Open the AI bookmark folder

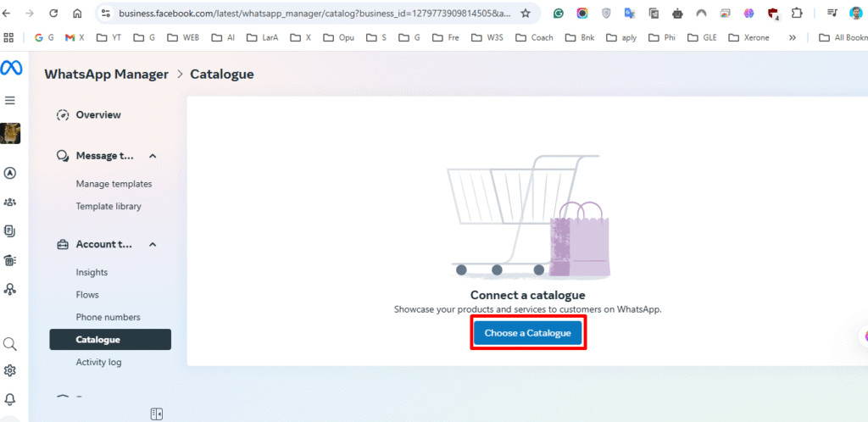[x=224, y=37]
